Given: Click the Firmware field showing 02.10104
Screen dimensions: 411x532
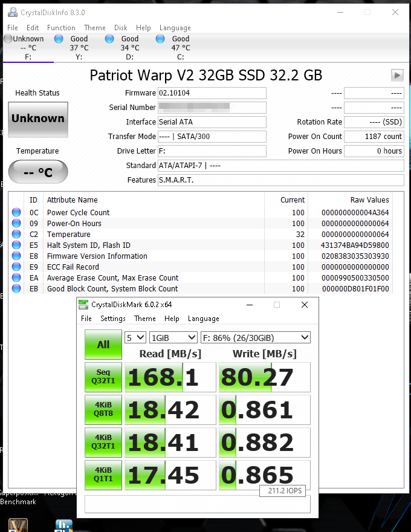Looking at the screenshot, I should [212, 93].
